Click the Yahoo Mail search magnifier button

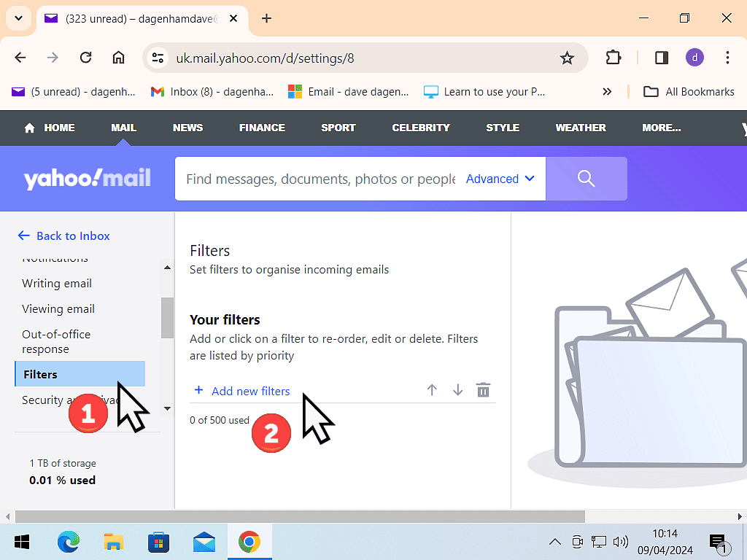(586, 179)
